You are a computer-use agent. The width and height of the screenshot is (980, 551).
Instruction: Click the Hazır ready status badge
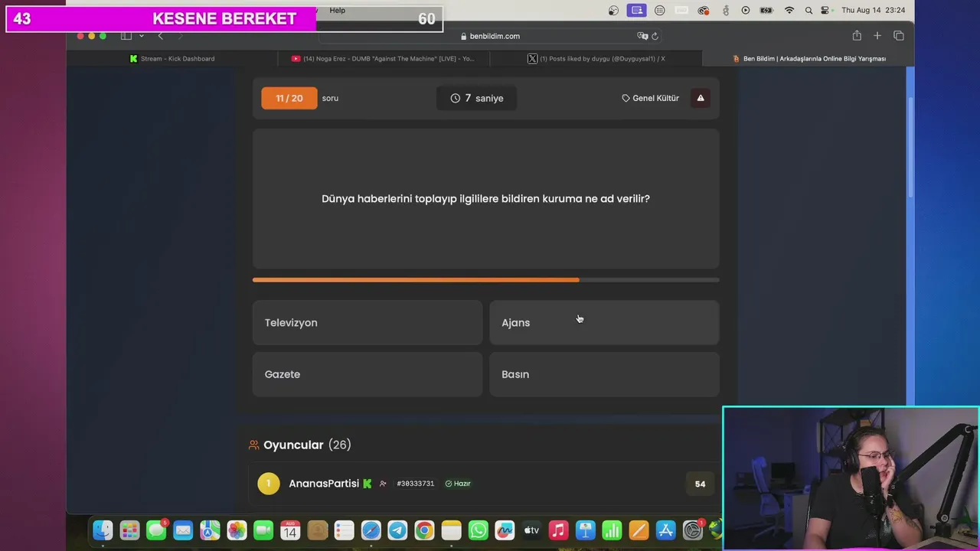tap(458, 484)
